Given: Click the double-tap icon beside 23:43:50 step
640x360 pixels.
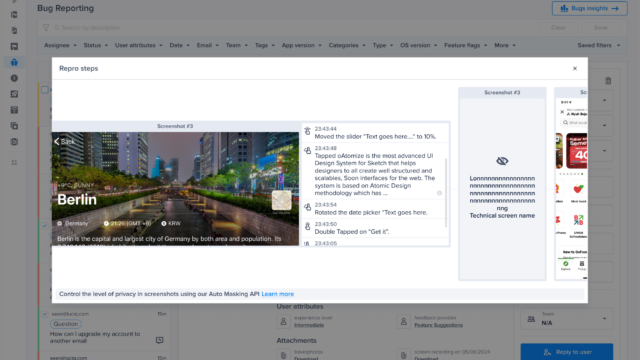Looking at the screenshot, I should tap(307, 226).
